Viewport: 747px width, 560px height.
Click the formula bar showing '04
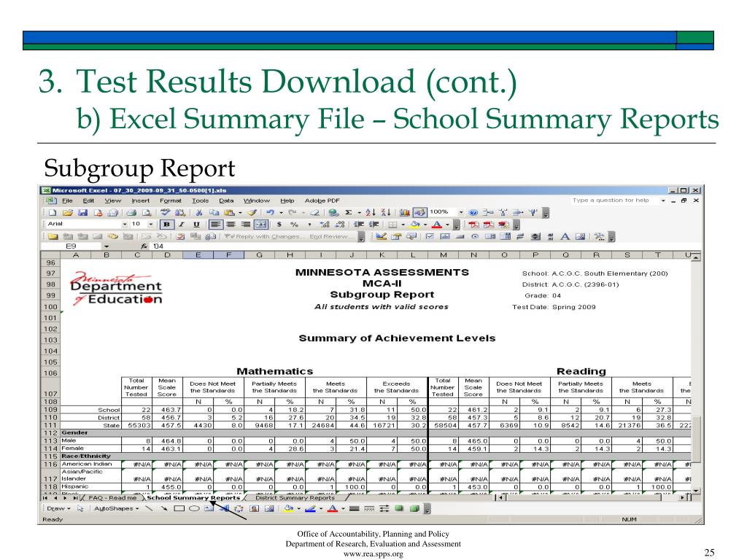pos(424,246)
